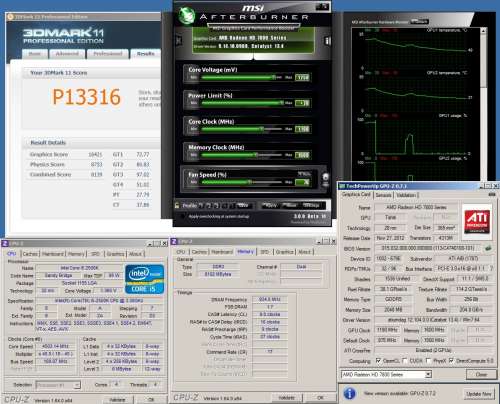Open the Validation tab in GPU-Z

[x=406, y=195]
